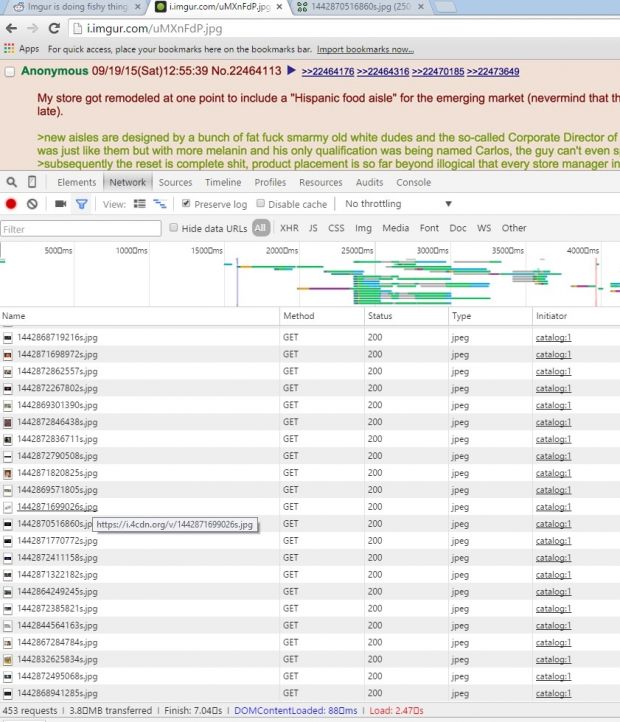
Task: Disable the Preserve log checkbox
Action: 186,203
